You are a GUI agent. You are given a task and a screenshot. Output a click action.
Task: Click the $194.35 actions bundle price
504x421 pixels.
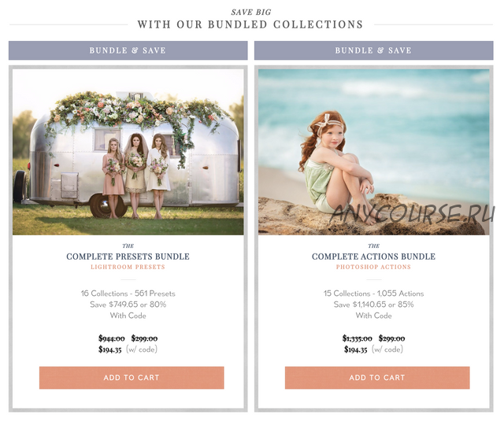355,349
